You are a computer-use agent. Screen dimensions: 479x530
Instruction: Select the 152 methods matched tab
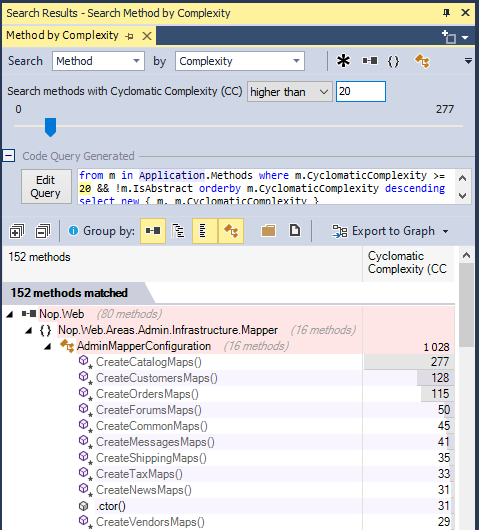pos(69,293)
